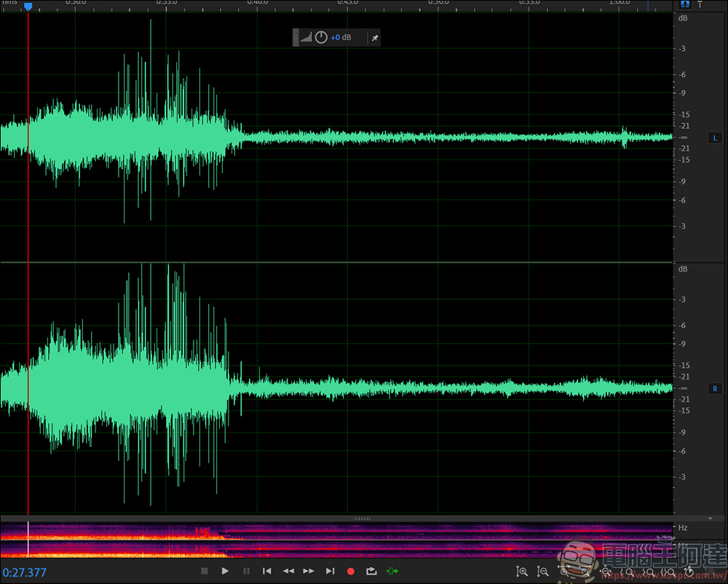The image size is (728, 584).
Task: Click Zoom In Amplitude icon
Action: (521, 572)
